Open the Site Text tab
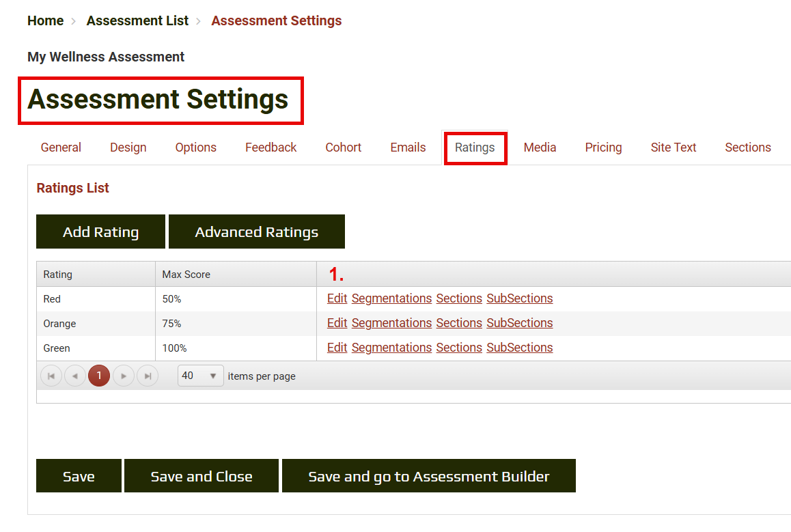 (673, 148)
